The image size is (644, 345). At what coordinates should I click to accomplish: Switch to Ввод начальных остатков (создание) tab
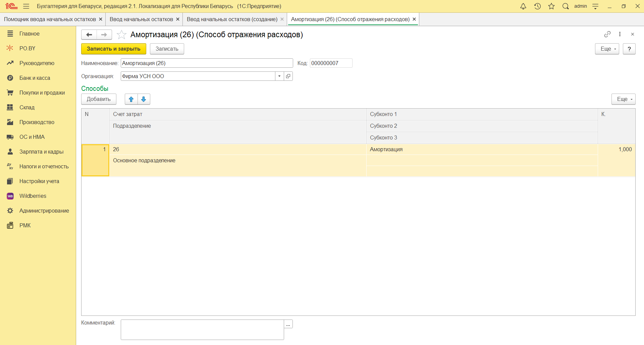[232, 19]
